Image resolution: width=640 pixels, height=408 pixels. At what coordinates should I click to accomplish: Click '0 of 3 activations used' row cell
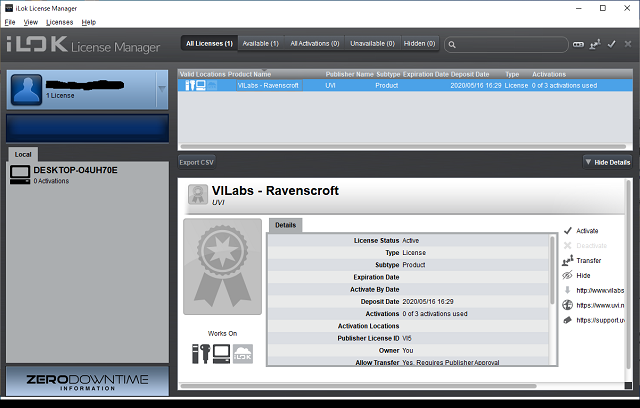pos(564,85)
